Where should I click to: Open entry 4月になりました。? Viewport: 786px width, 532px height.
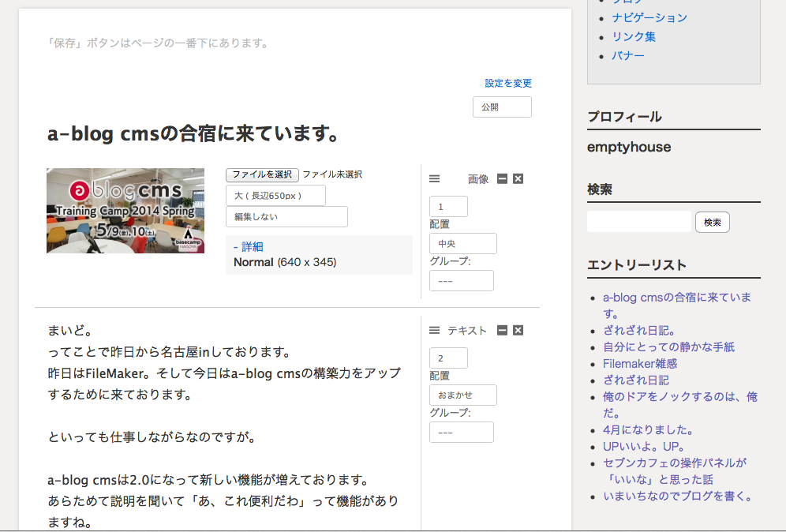click(649, 429)
